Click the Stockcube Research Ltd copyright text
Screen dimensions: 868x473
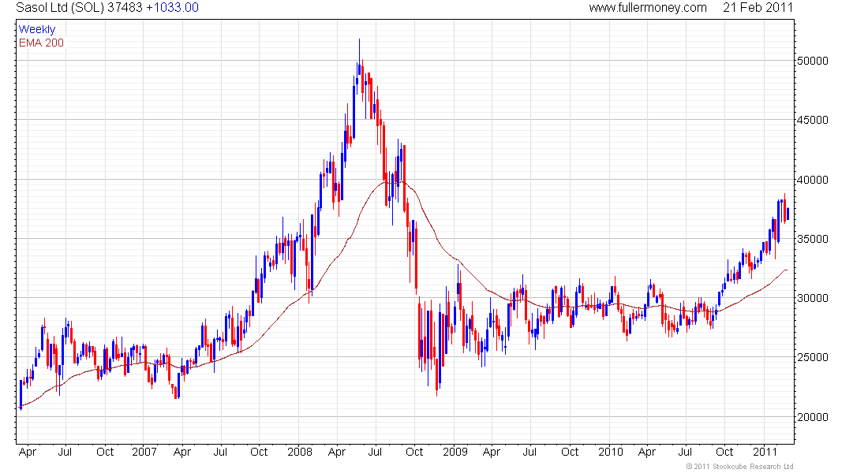[x=739, y=467]
